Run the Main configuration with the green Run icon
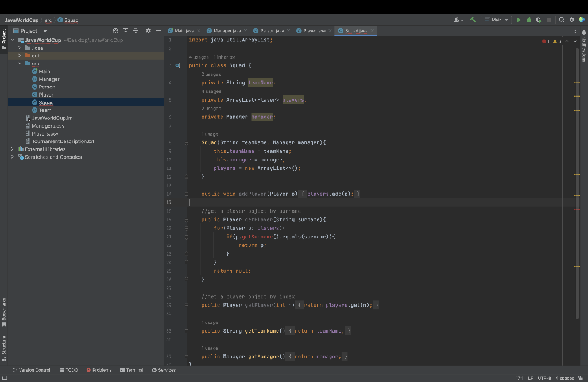The image size is (588, 382). (x=519, y=19)
